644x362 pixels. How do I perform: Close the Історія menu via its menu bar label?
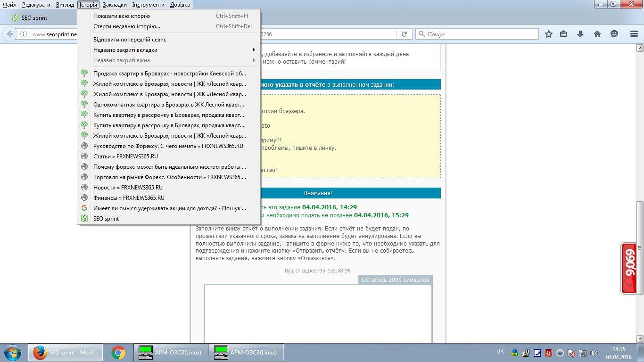pyautogui.click(x=89, y=5)
